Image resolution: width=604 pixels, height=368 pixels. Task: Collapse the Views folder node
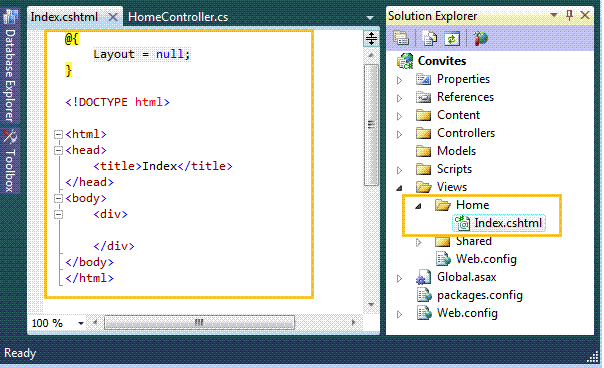point(399,188)
